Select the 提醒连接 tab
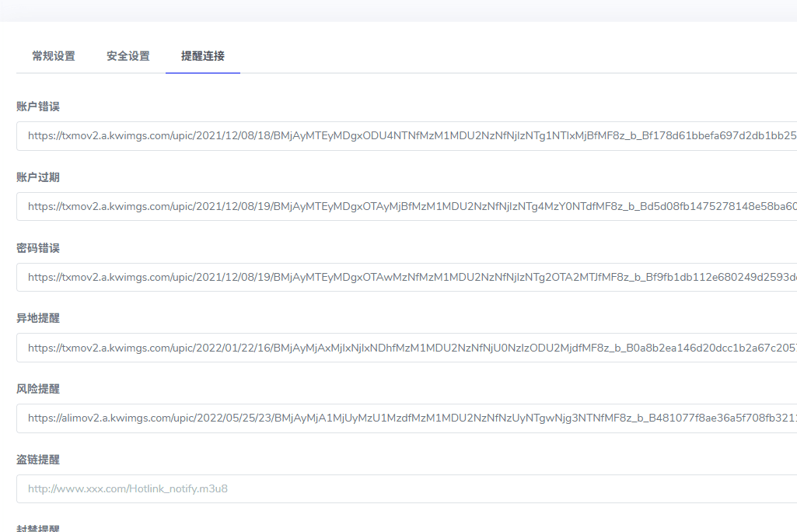 click(x=203, y=56)
